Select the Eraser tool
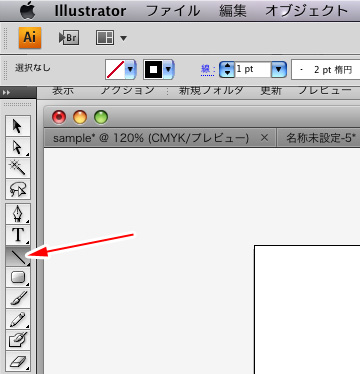This screenshot has width=360, height=374. tap(18, 361)
